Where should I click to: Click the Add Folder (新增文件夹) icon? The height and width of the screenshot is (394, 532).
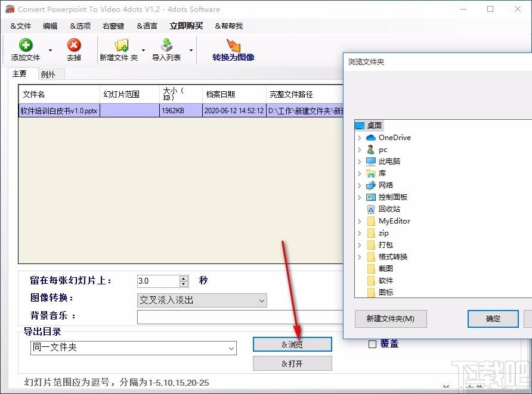coord(122,45)
